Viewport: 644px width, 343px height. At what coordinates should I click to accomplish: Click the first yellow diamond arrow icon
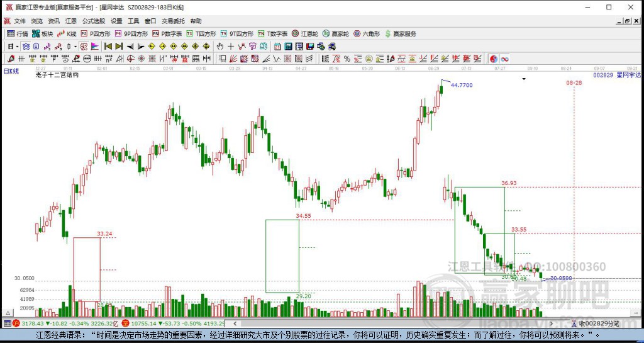pyautogui.click(x=152, y=47)
